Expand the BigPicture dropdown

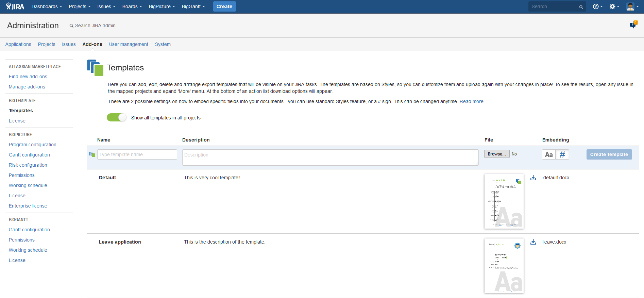(162, 6)
